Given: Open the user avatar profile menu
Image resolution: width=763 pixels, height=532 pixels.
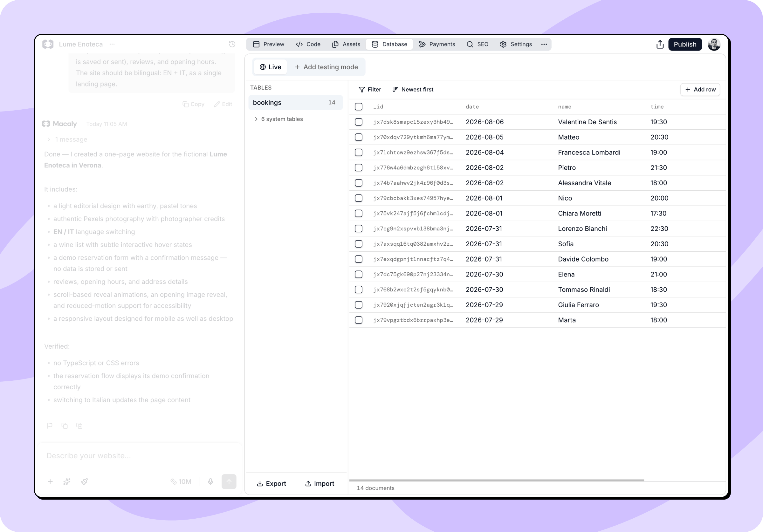Looking at the screenshot, I should click(714, 44).
